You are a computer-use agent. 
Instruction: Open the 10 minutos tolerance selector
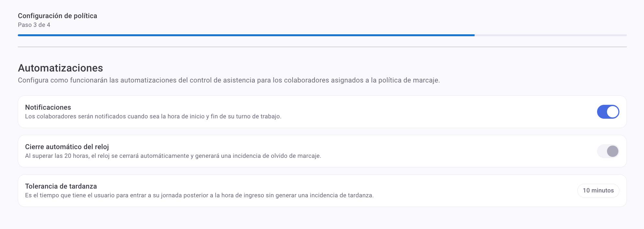[x=598, y=191]
